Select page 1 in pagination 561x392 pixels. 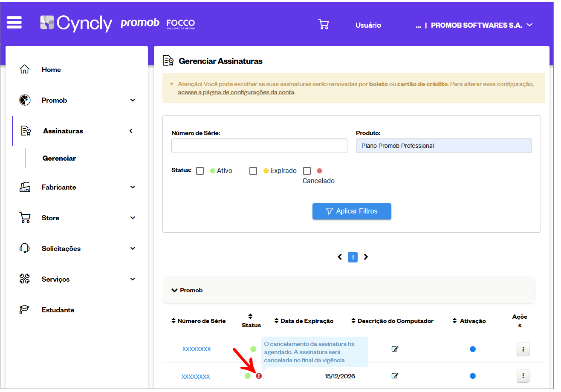click(x=353, y=257)
